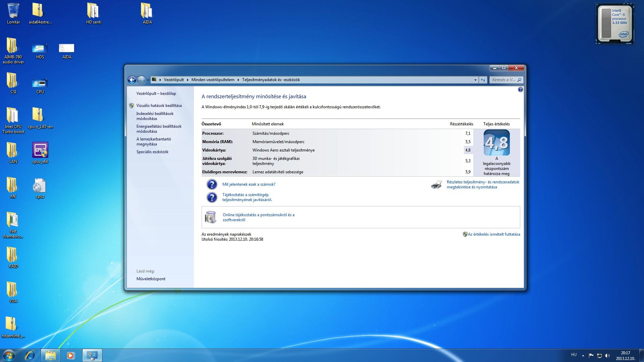Expand the Vezérlőpult breadcrumb arrow
Viewport: 644px width, 362px height.
187,80
